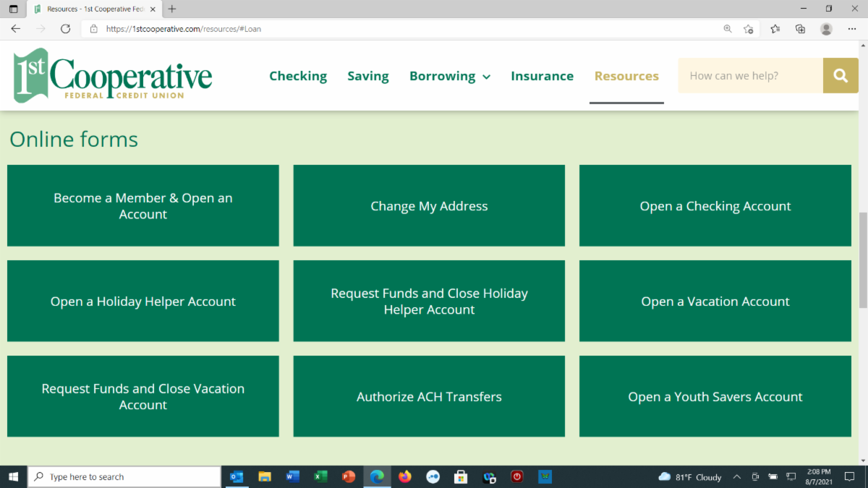
Task: Click Change My Address form button
Action: click(x=429, y=206)
